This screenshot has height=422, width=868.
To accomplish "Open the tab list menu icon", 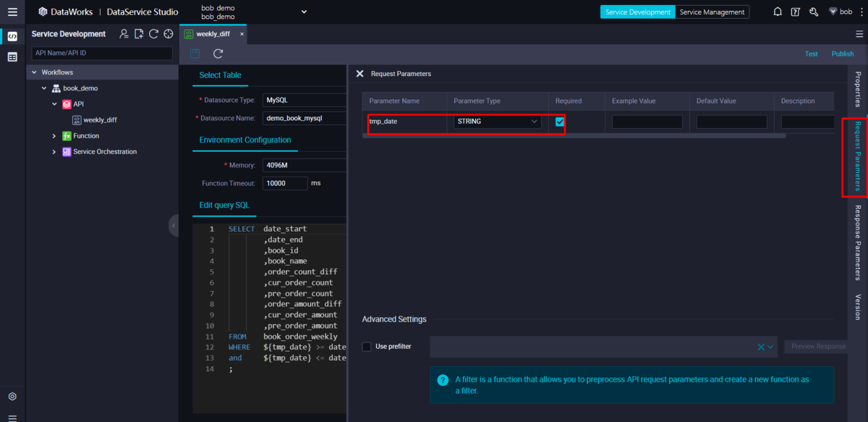I will [x=860, y=34].
